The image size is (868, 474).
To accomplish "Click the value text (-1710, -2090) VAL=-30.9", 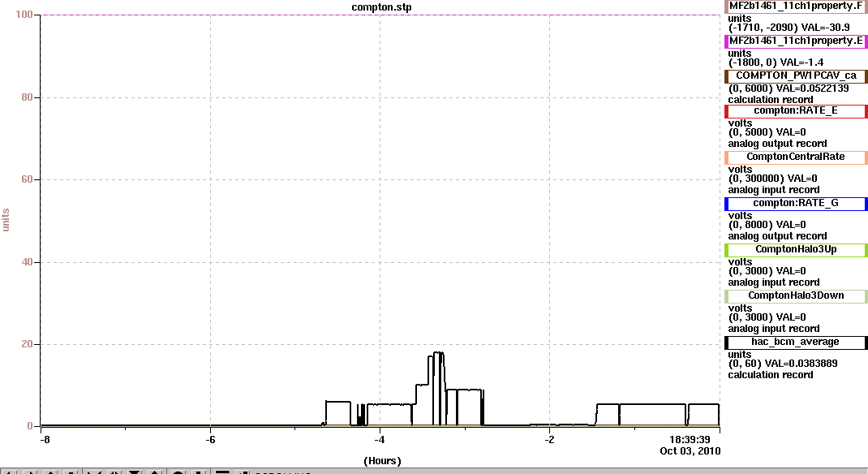I will 789,28.
